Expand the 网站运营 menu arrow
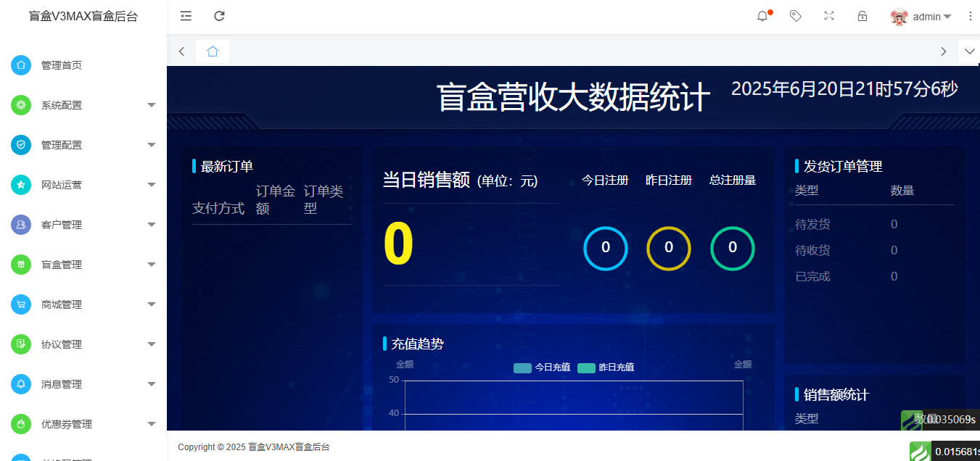 coord(152,185)
